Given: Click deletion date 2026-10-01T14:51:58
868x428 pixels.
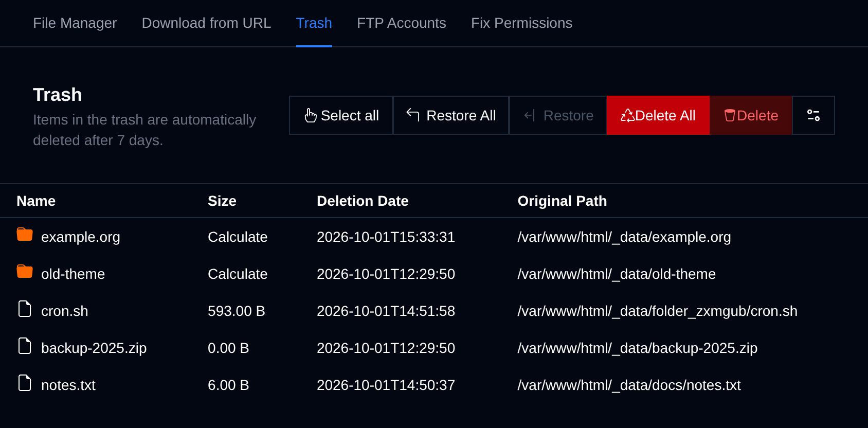Looking at the screenshot, I should 386,311.
